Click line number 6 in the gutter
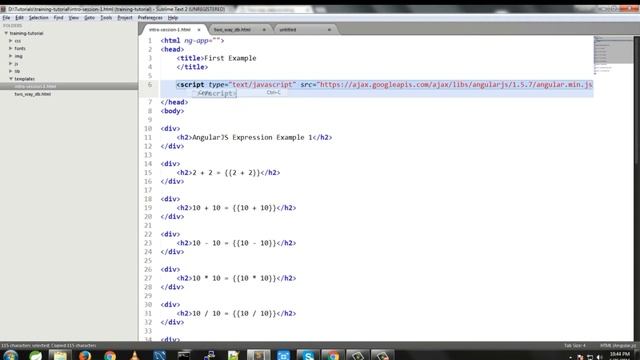Viewport: 640px width, 360px height. 150,84
